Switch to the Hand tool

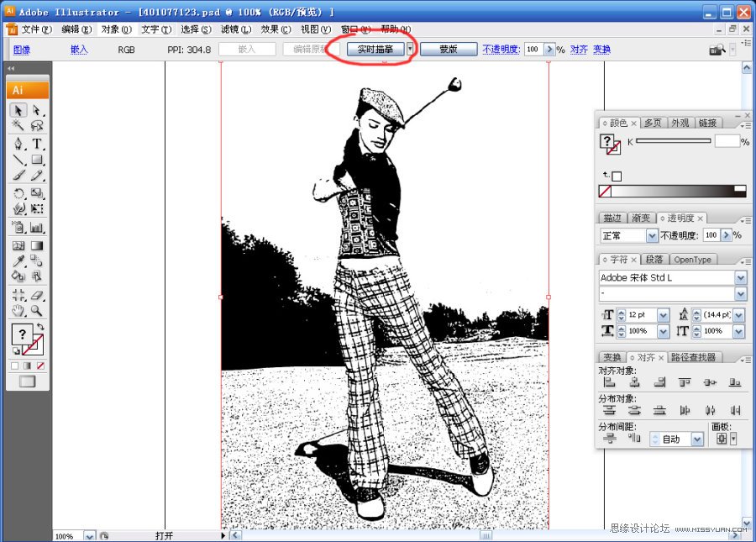pos(18,310)
